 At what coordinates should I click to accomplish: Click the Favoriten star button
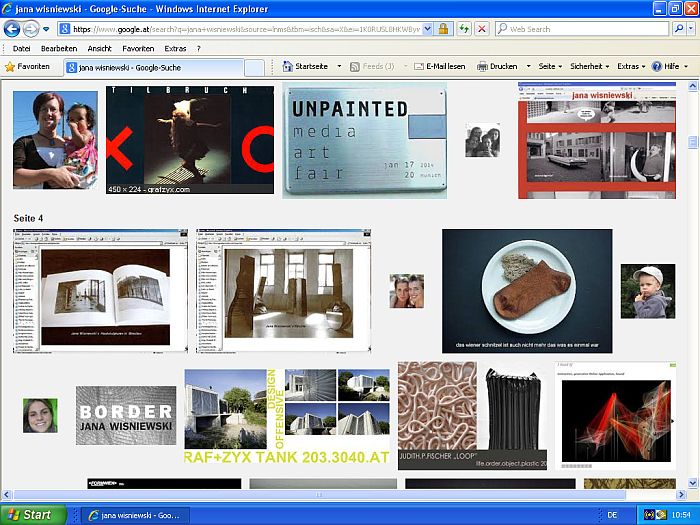click(x=27, y=67)
